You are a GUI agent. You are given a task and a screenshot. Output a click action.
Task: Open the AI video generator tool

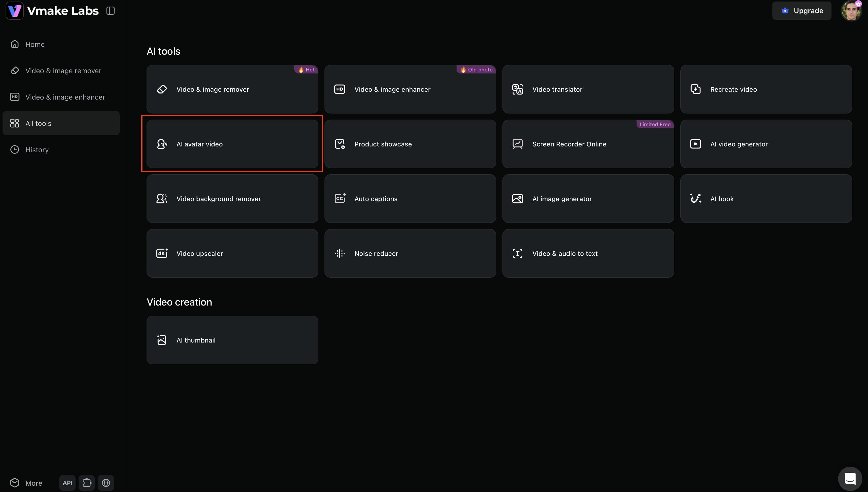point(766,144)
